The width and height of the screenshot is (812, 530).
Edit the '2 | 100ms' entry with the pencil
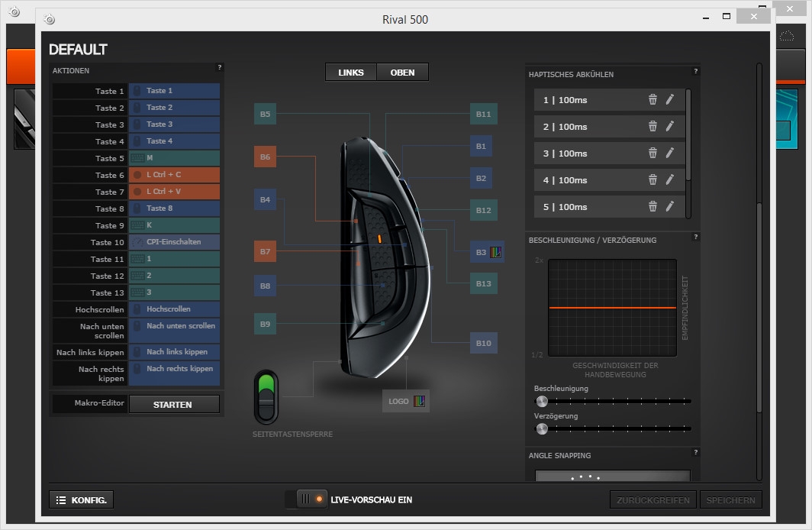pyautogui.click(x=669, y=127)
